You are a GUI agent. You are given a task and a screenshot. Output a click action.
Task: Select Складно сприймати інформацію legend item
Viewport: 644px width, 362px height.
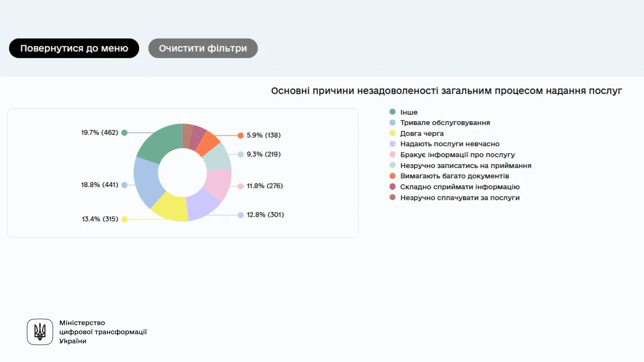point(460,187)
